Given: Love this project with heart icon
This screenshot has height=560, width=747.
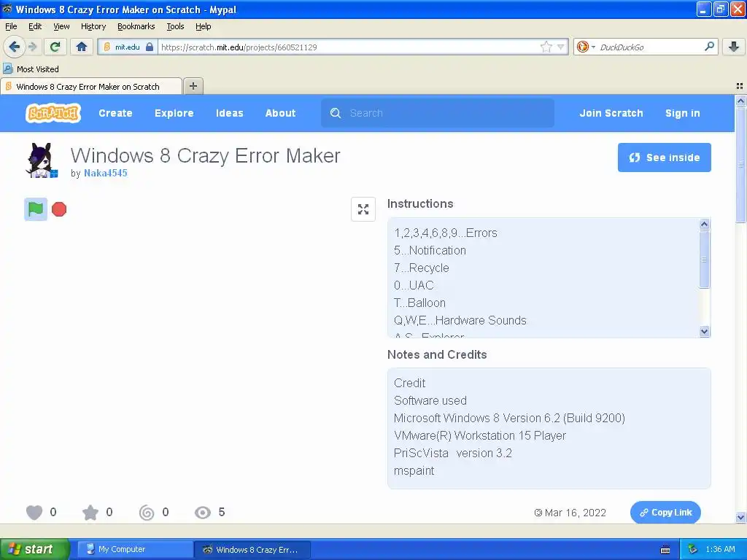Looking at the screenshot, I should (x=34, y=513).
